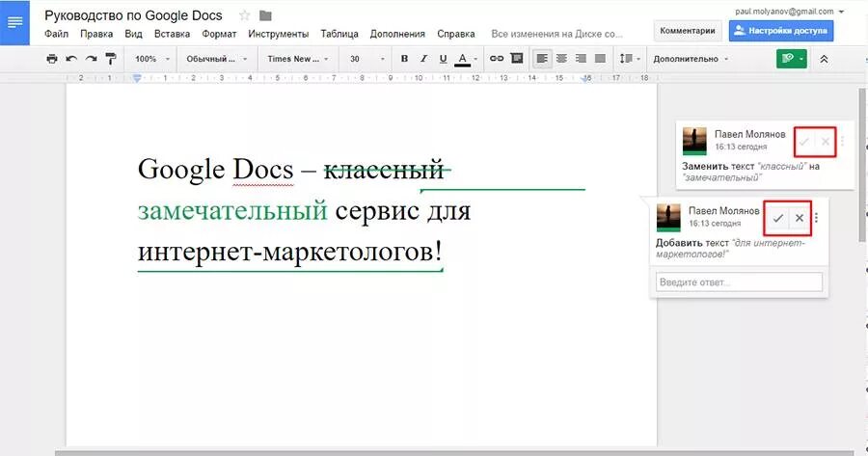Open line spacing options

tap(630, 59)
